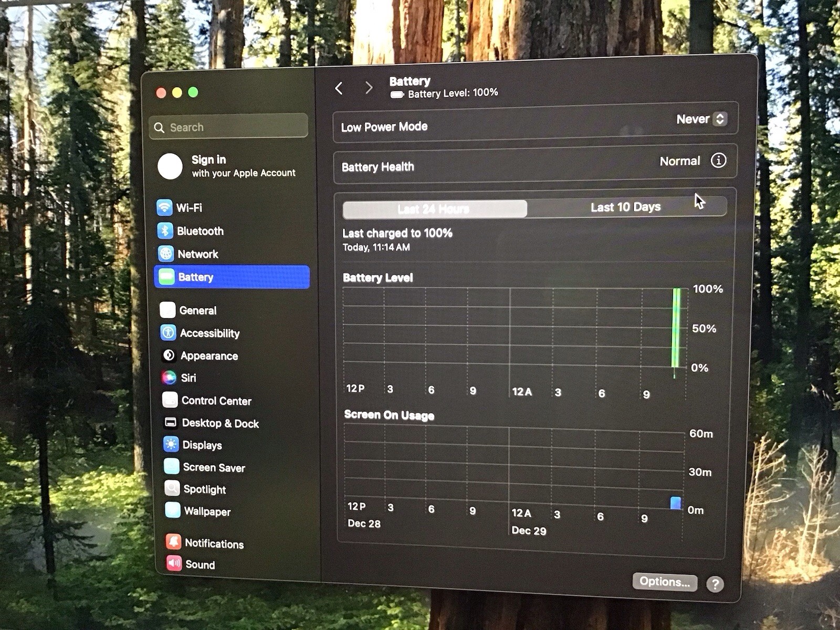Go forward with right chevron
Screen dimensions: 840x630
pos(369,88)
